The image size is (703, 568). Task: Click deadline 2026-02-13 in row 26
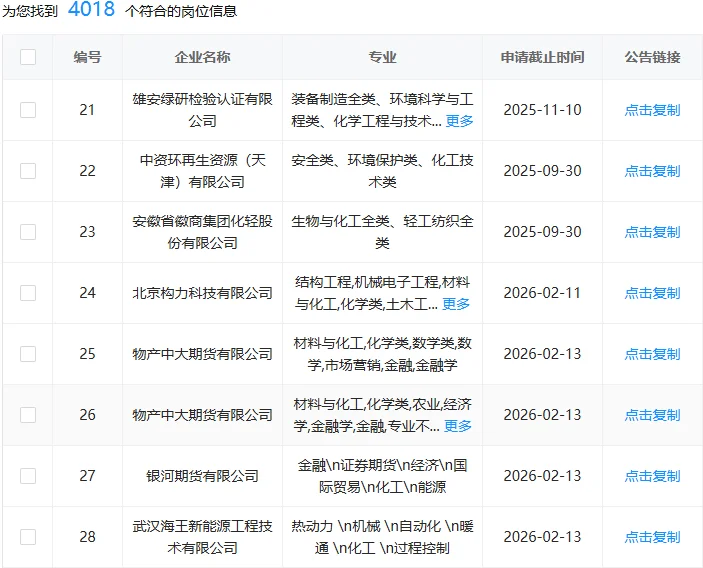click(x=542, y=415)
